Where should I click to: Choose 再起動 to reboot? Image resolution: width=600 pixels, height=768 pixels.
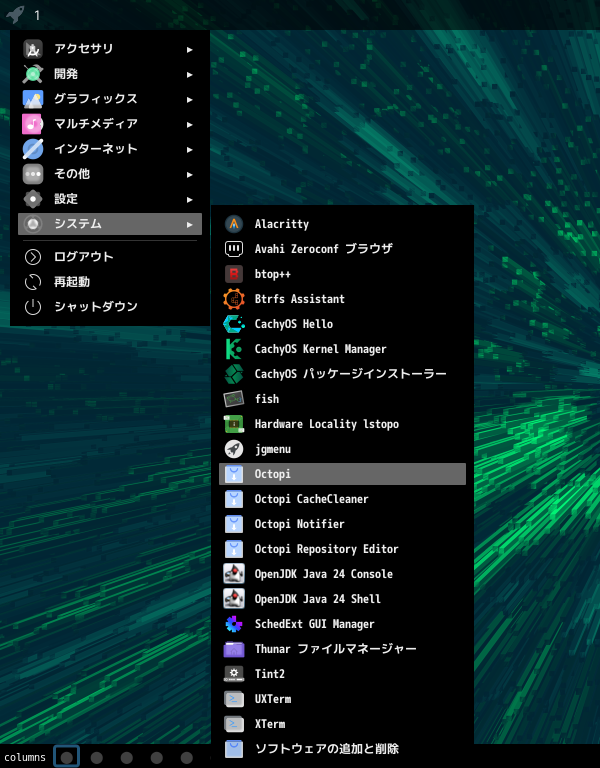click(x=110, y=282)
